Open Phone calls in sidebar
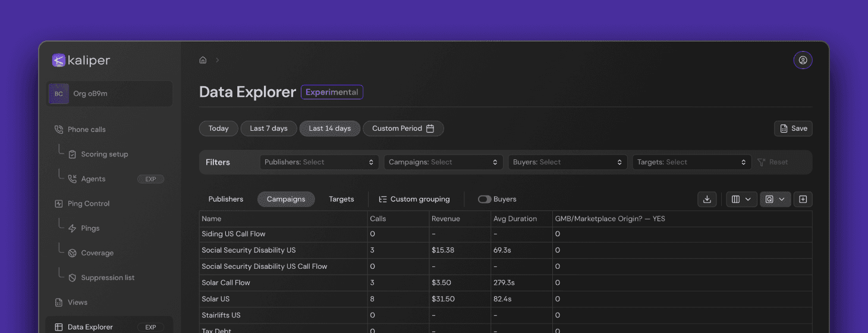The image size is (868, 333). click(86, 129)
